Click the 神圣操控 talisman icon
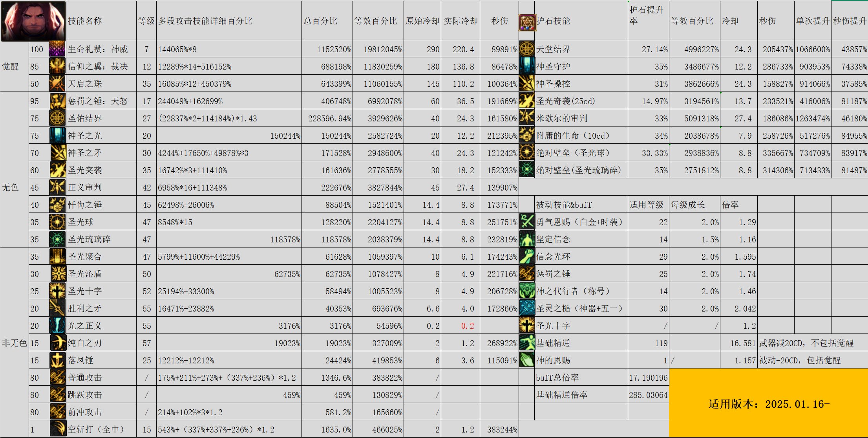 point(527,84)
